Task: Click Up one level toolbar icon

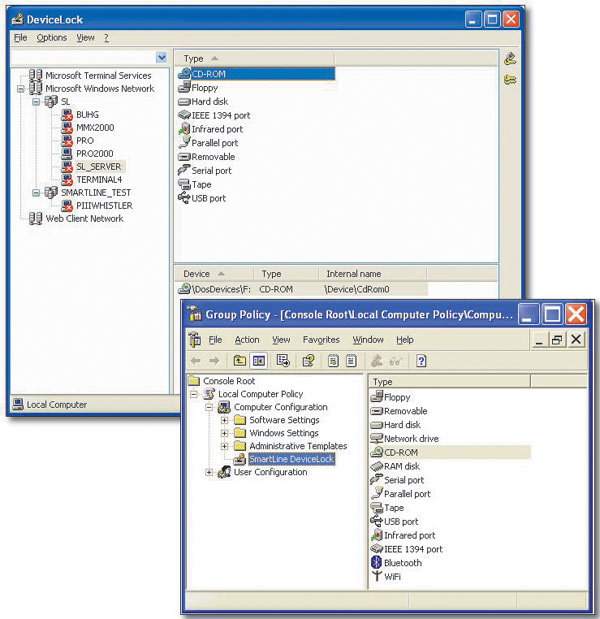Action: tap(240, 360)
